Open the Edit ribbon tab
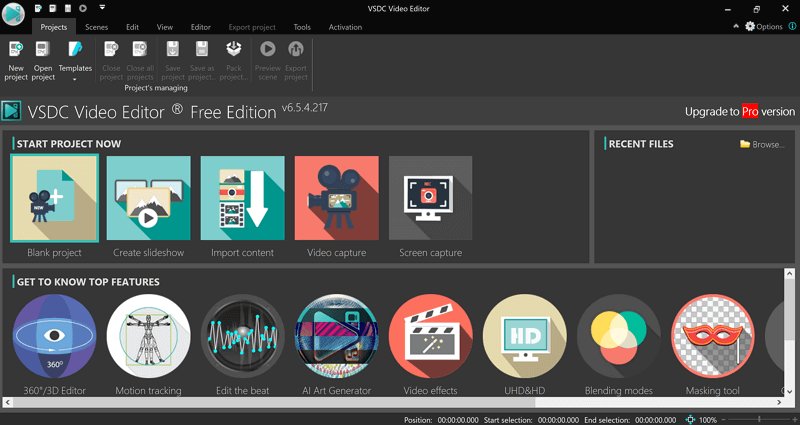 pos(133,27)
